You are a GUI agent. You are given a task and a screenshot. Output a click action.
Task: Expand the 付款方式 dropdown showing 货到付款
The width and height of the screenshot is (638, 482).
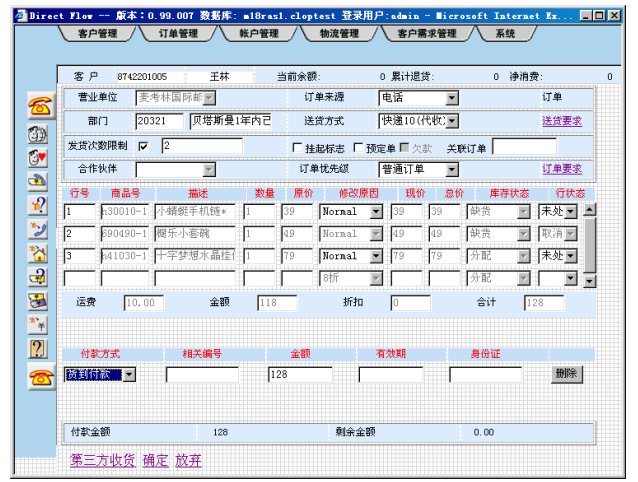pyautogui.click(x=130, y=374)
